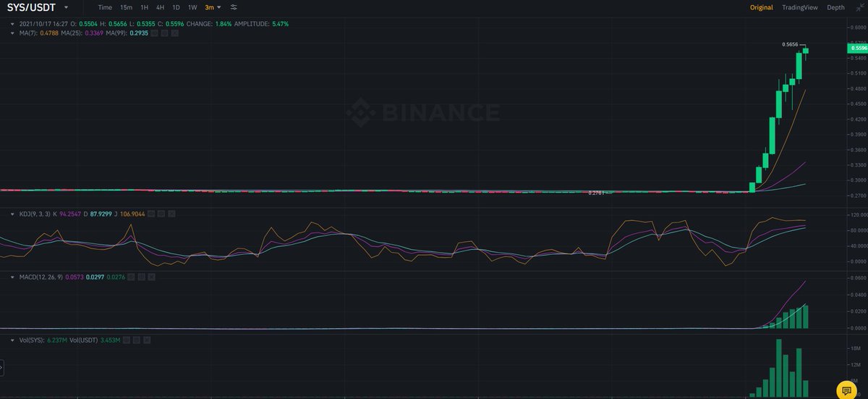The height and width of the screenshot is (399, 868).
Task: Open the 3m interval dropdown
Action: point(213,7)
